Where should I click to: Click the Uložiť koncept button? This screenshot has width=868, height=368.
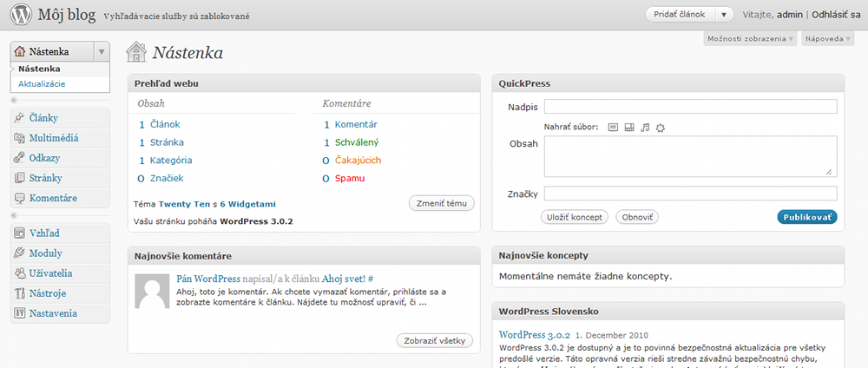coord(574,217)
